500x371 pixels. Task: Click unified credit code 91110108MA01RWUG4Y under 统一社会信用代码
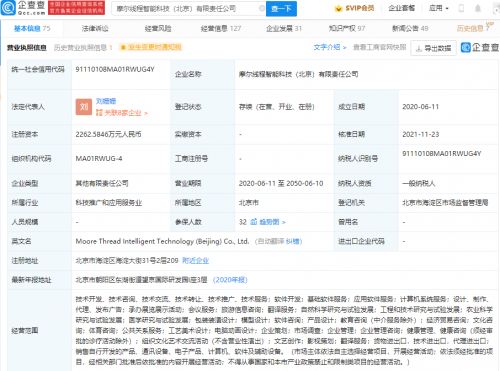click(x=115, y=69)
